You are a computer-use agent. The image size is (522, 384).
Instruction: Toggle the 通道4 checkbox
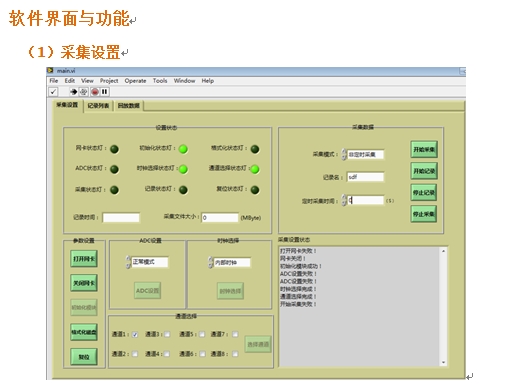[167, 354]
